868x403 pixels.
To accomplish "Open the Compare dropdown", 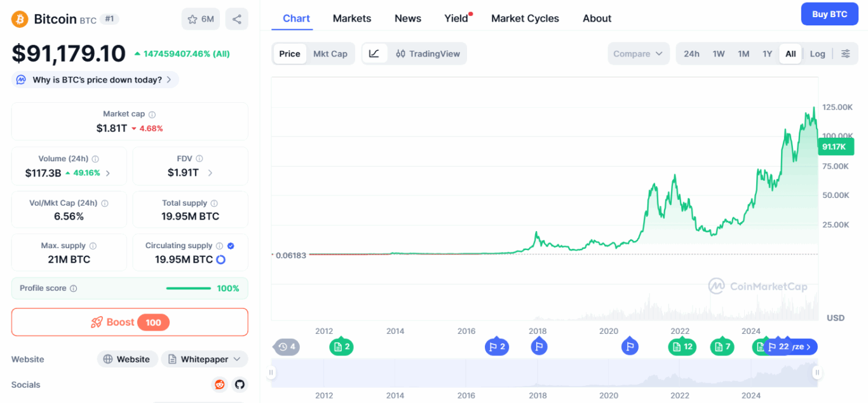I will tap(638, 54).
